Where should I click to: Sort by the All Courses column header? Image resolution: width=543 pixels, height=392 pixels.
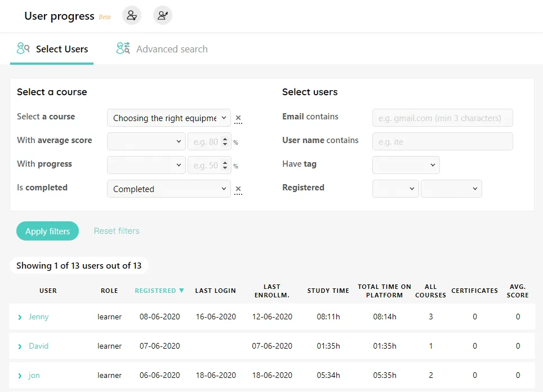click(430, 291)
